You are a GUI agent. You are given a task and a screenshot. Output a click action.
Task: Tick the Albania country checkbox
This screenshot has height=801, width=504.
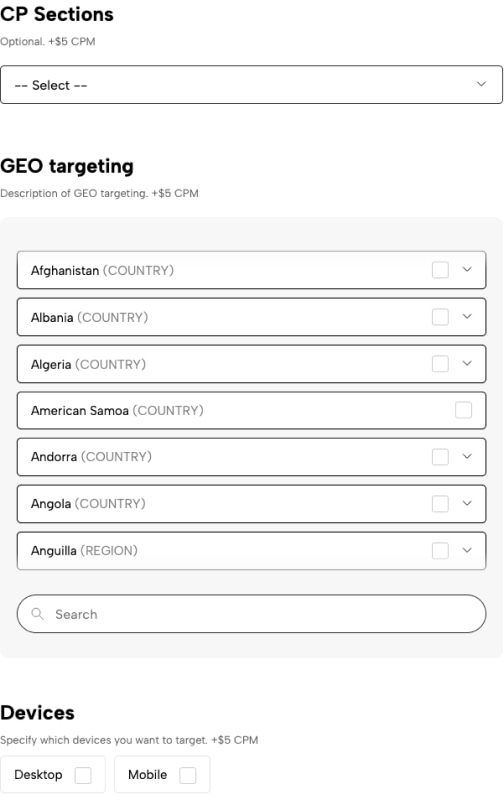pos(440,317)
